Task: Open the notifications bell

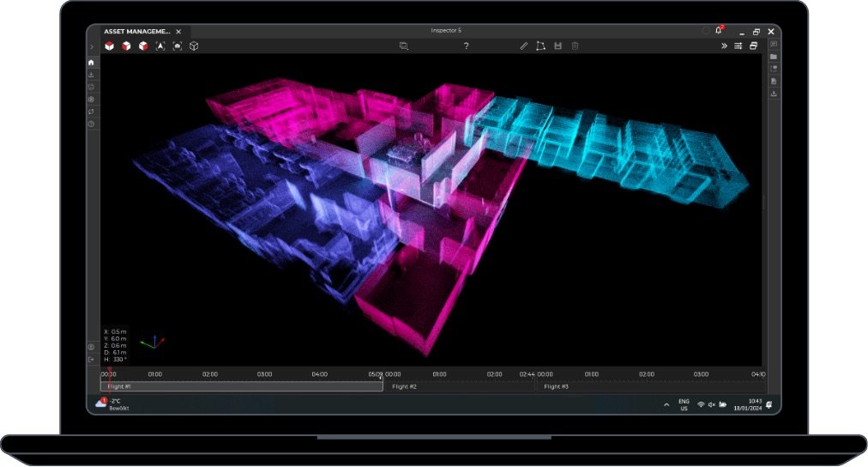Action: [718, 31]
